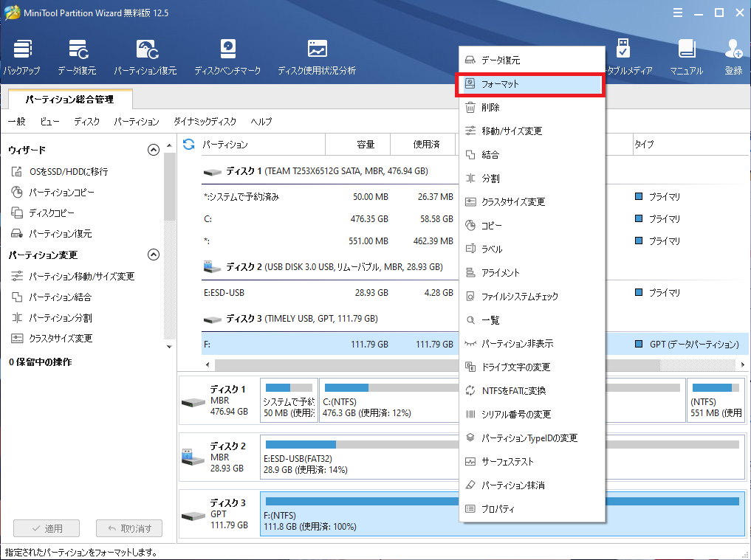The height and width of the screenshot is (560, 751).
Task: Refresh the partition list with reload icon
Action: 189,144
